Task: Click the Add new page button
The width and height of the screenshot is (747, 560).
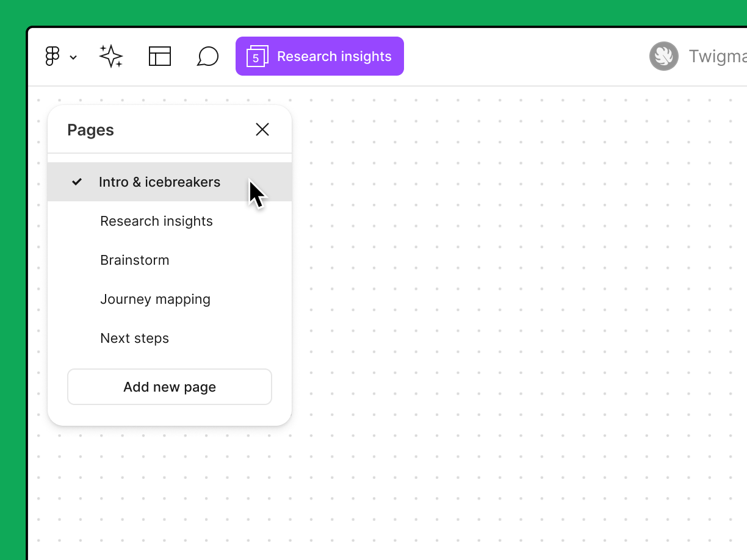Action: tap(169, 387)
